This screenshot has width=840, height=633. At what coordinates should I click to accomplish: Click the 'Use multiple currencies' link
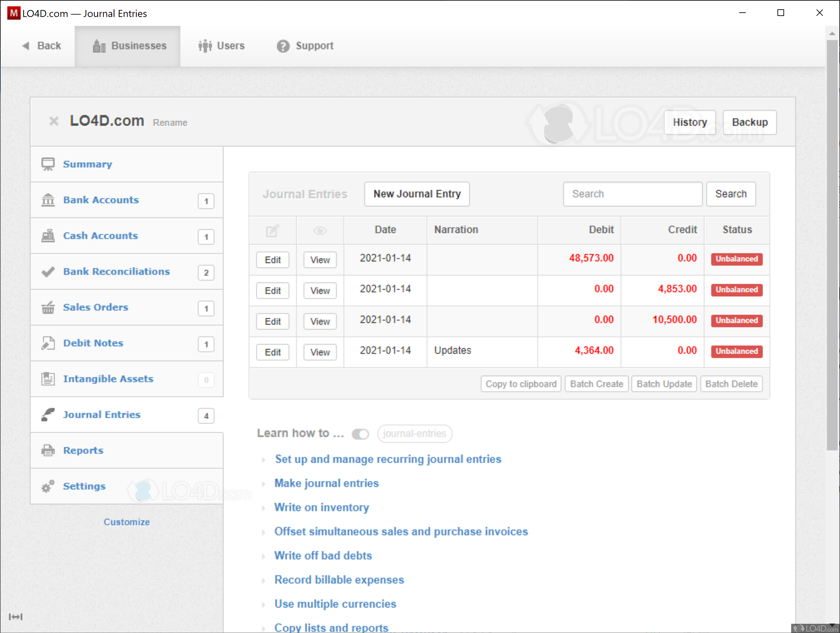tap(335, 604)
